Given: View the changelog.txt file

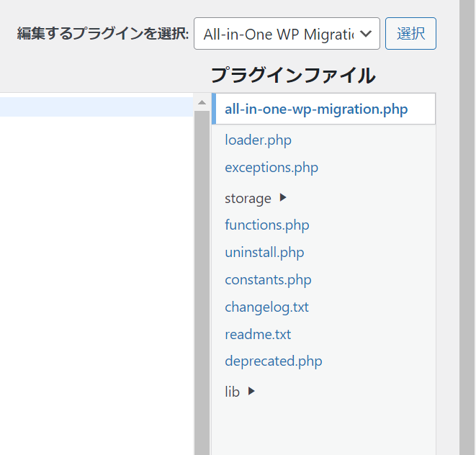Looking at the screenshot, I should click(266, 307).
